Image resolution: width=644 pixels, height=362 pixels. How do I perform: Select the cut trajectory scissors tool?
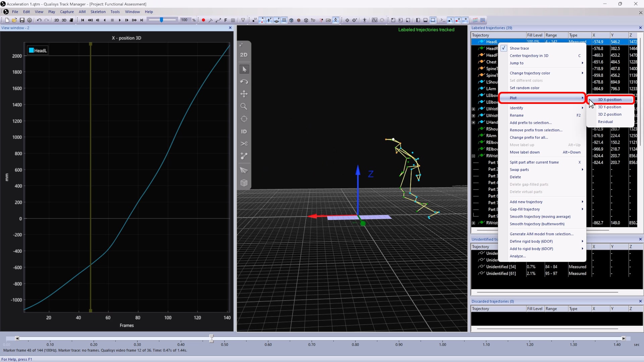pos(244,144)
